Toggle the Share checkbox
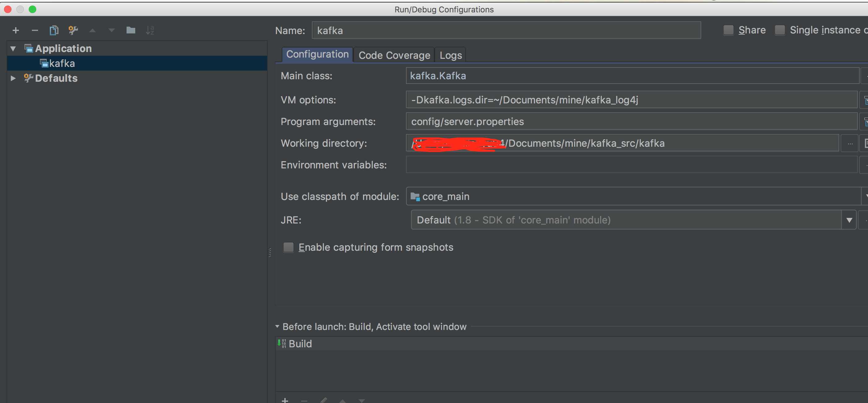868x403 pixels. (x=728, y=30)
